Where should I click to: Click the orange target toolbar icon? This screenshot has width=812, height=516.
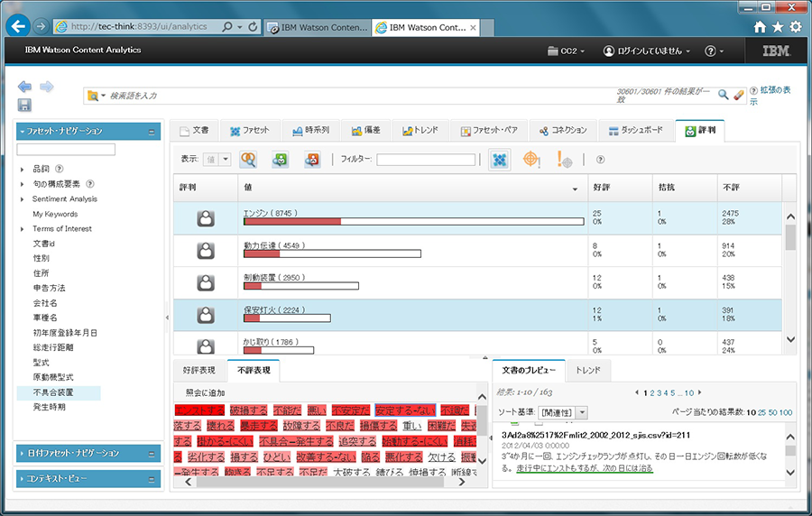(531, 159)
